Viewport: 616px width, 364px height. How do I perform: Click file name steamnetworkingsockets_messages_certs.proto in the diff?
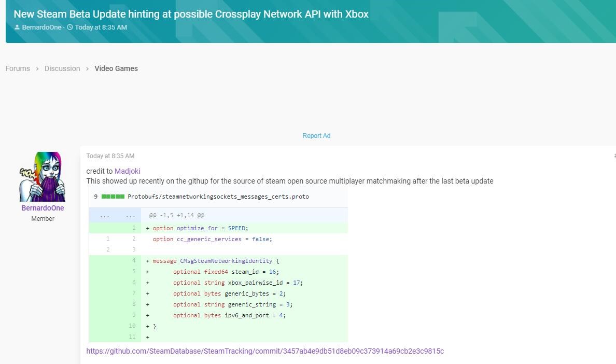[x=218, y=197]
